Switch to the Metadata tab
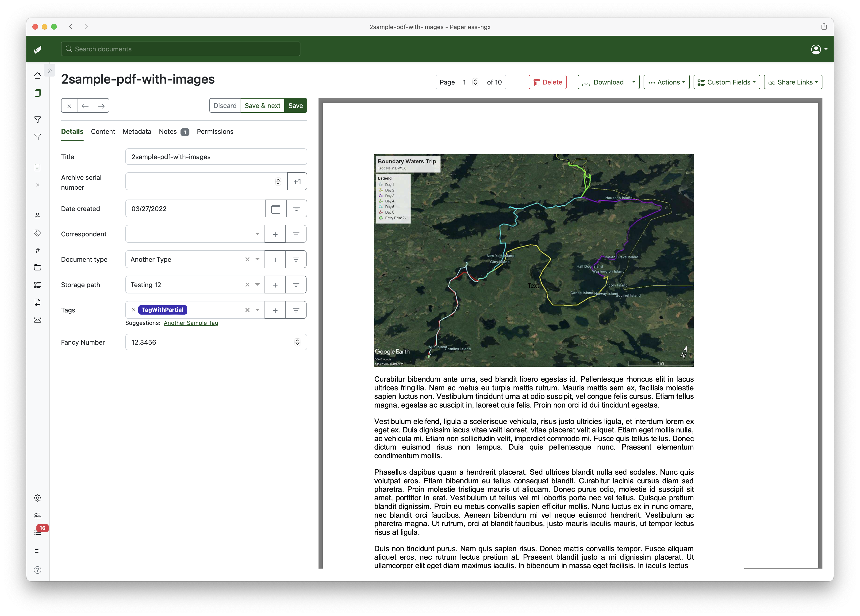This screenshot has width=860, height=616. coord(137,132)
